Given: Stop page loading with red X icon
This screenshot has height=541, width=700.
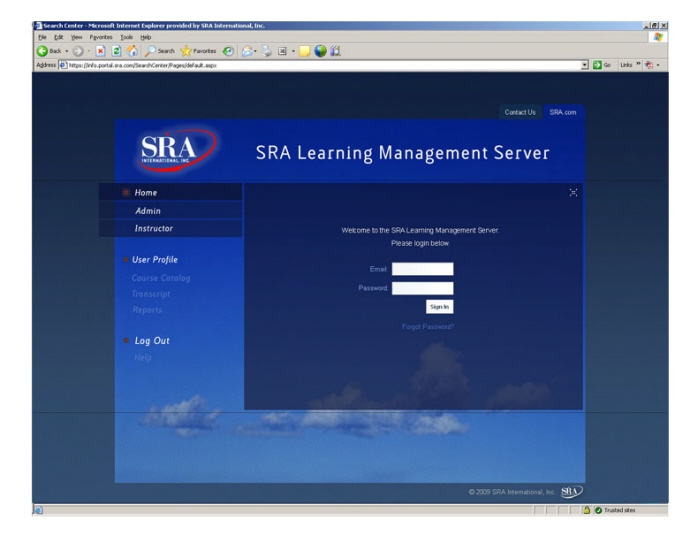Looking at the screenshot, I should coord(101,51).
